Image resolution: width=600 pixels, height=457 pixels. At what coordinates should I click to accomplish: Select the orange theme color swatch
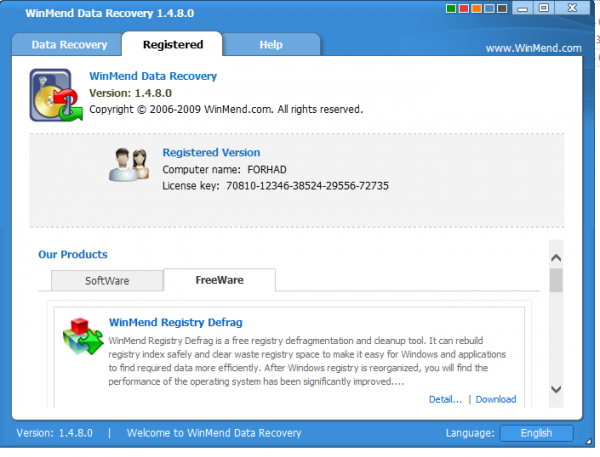pos(476,8)
